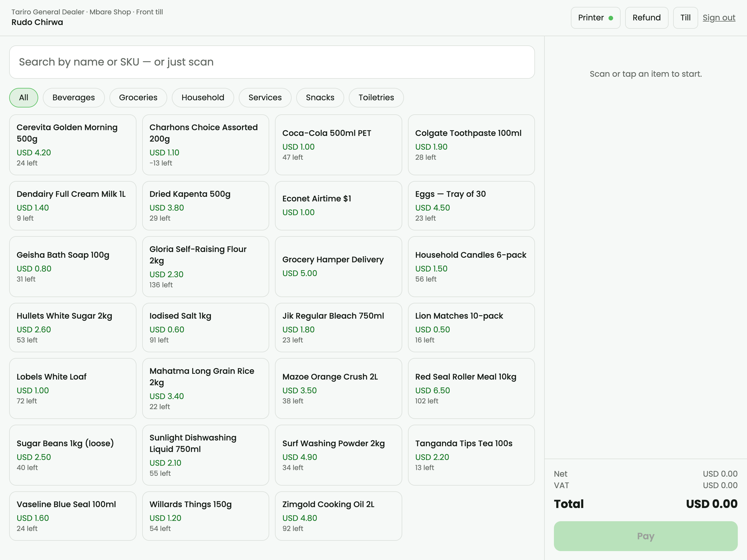The width and height of the screenshot is (747, 560).
Task: Filter products by Snacks
Action: [x=320, y=98]
